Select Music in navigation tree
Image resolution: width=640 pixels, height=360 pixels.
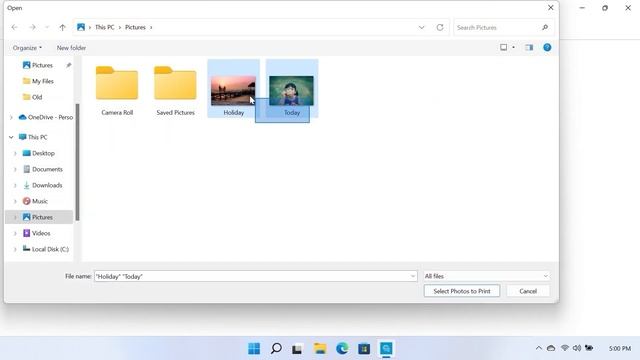35,201
